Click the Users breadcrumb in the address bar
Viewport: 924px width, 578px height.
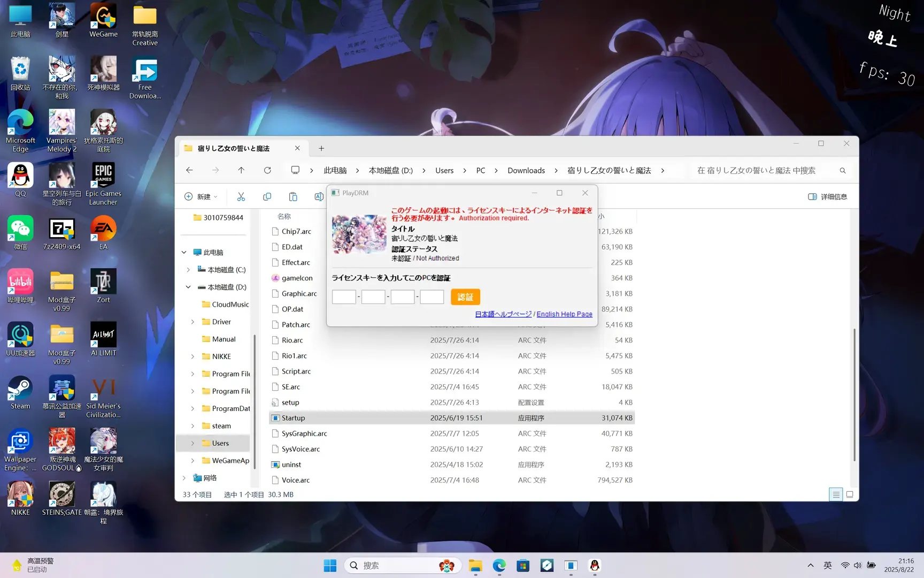[x=444, y=170]
